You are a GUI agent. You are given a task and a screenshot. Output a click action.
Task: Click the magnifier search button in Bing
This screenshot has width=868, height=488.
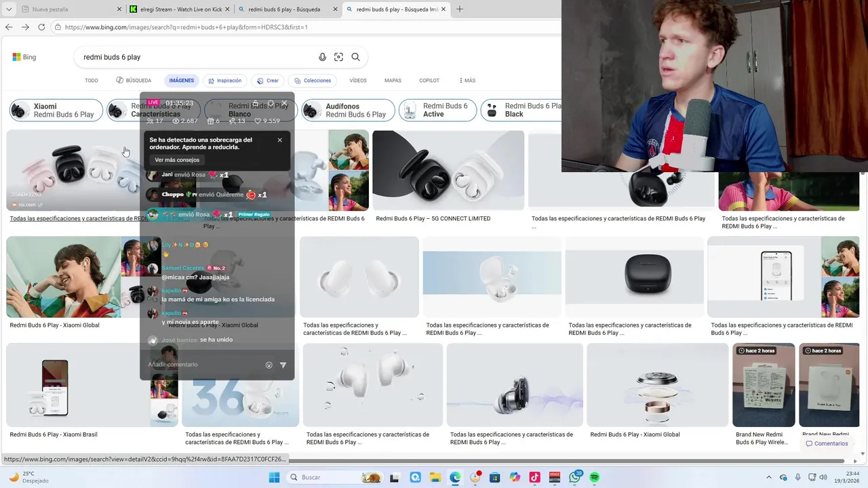tap(355, 57)
